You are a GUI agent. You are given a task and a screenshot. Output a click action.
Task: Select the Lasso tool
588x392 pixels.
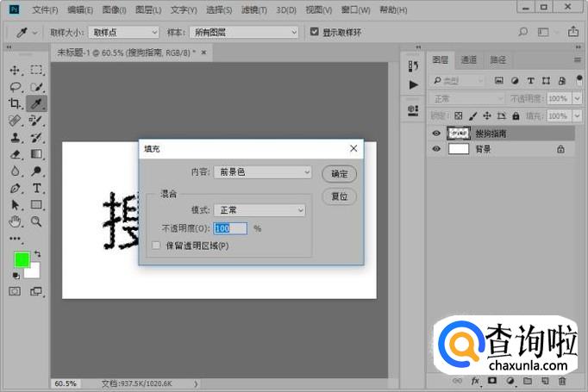coord(15,87)
